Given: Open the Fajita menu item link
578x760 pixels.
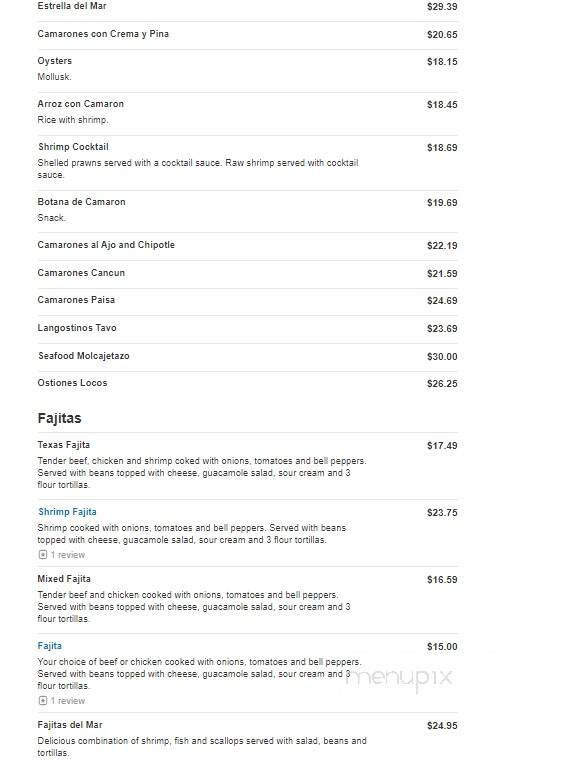Looking at the screenshot, I should pyautogui.click(x=49, y=646).
